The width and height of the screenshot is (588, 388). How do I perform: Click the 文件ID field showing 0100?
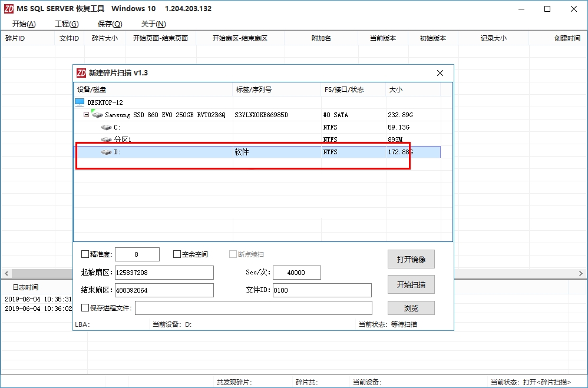tap(322, 290)
